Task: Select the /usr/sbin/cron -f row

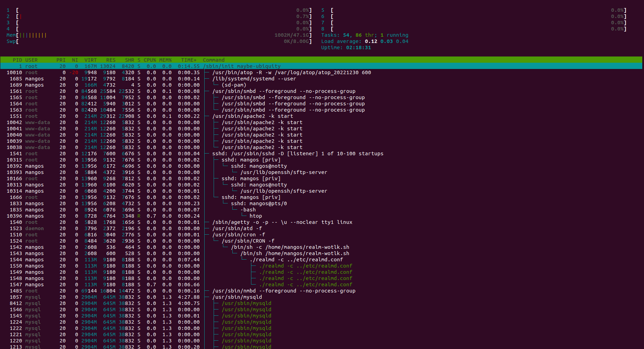Action: click(321, 235)
